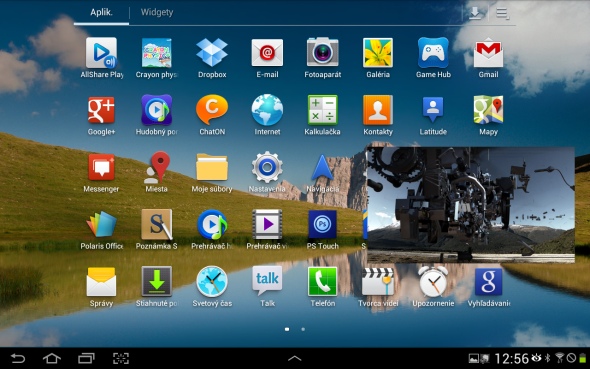Tap the battery indicator in status bar
Image resolution: width=590 pixels, height=369 pixels.
582,358
